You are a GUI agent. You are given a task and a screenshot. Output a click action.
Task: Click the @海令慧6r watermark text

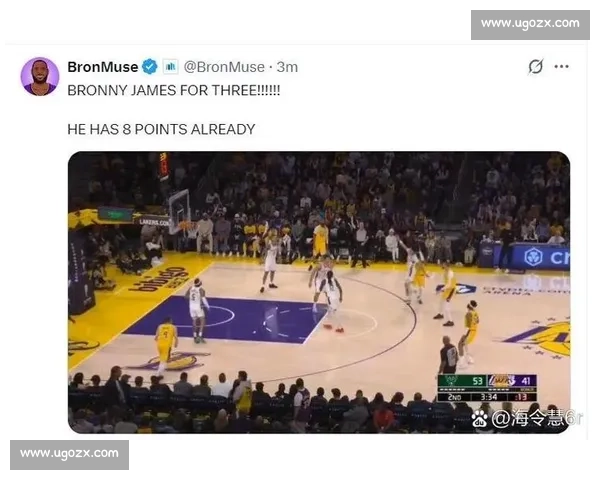(x=537, y=418)
